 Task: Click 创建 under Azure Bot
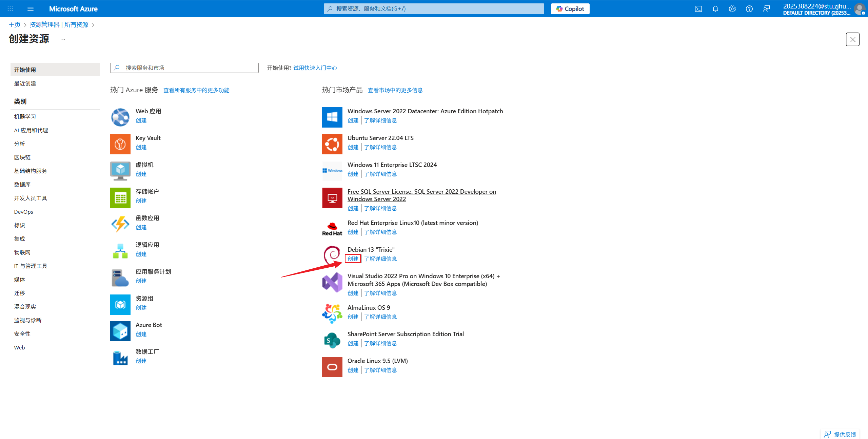[x=141, y=334]
